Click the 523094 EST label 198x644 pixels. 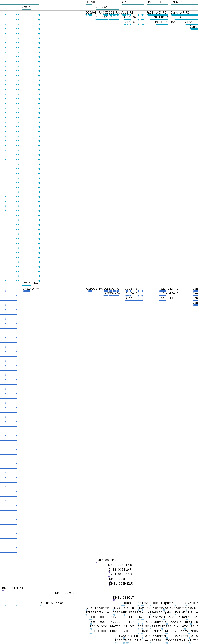coord(118,613)
